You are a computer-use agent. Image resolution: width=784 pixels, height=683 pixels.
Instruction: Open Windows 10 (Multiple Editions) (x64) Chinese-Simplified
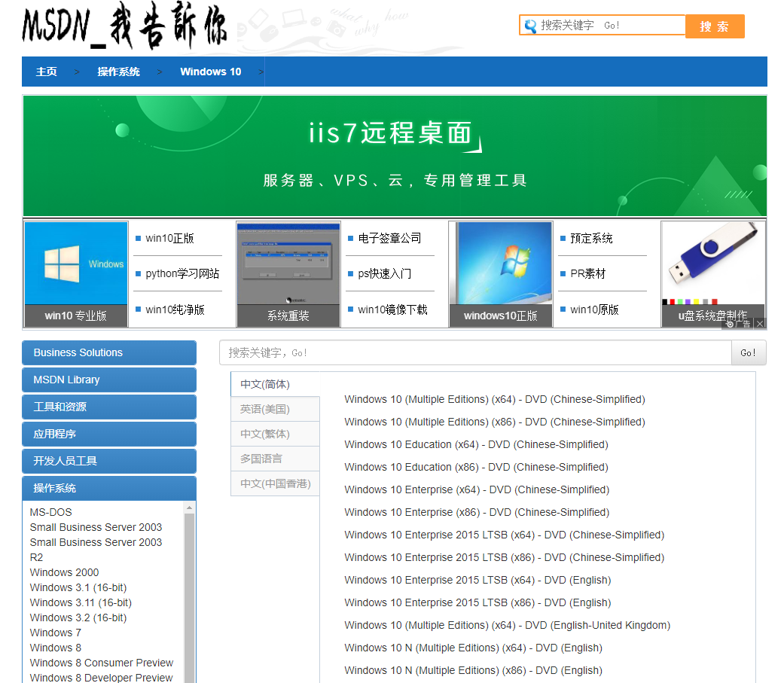[495, 399]
